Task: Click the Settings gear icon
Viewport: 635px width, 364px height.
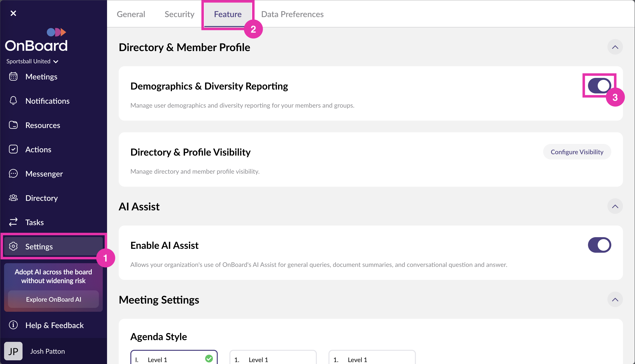Action: (13, 246)
